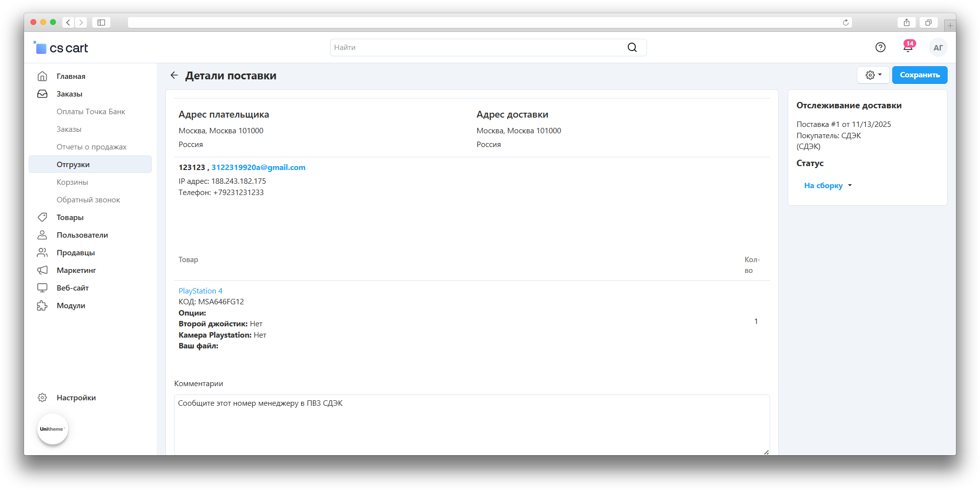Click the Главная home icon in sidebar
This screenshot has width=980, height=490.
(x=43, y=76)
